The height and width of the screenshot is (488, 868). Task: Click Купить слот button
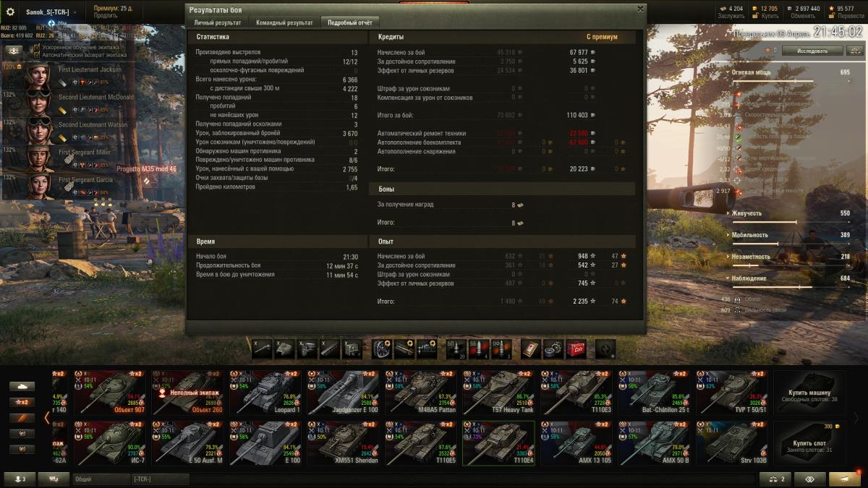coord(809,443)
